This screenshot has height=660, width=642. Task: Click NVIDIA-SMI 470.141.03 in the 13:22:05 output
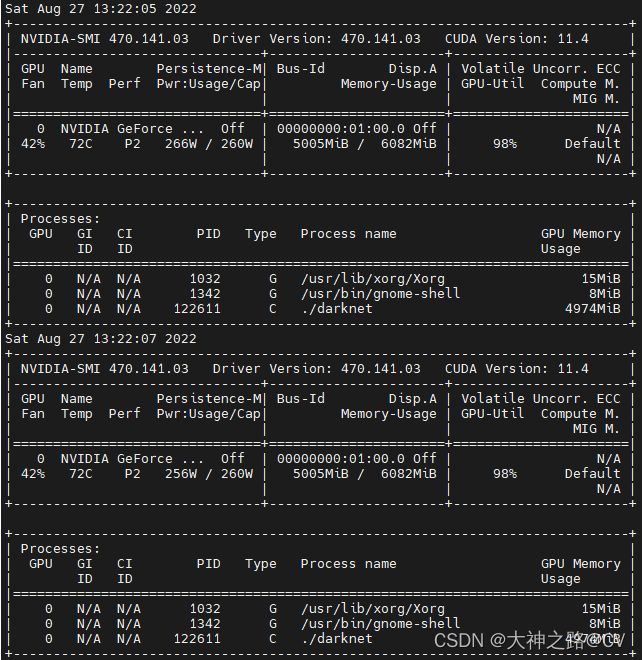(105, 39)
